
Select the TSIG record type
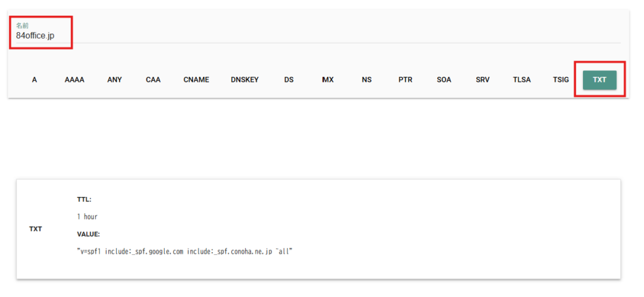[x=561, y=80]
